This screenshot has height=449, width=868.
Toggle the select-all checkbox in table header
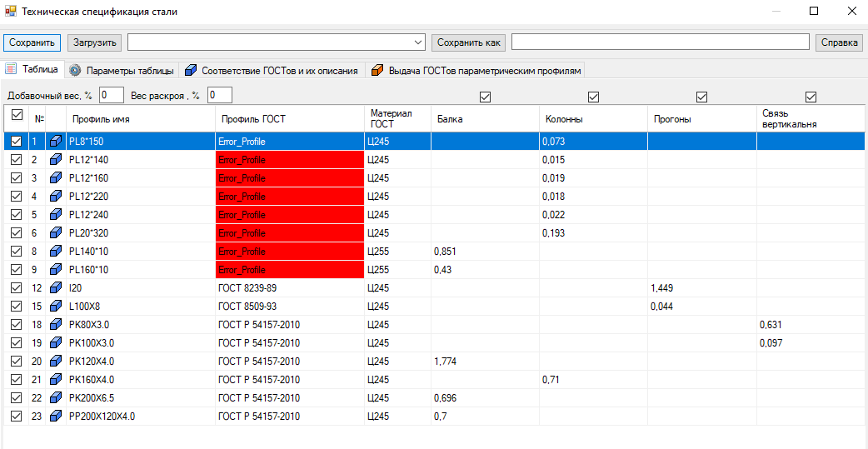point(15,116)
